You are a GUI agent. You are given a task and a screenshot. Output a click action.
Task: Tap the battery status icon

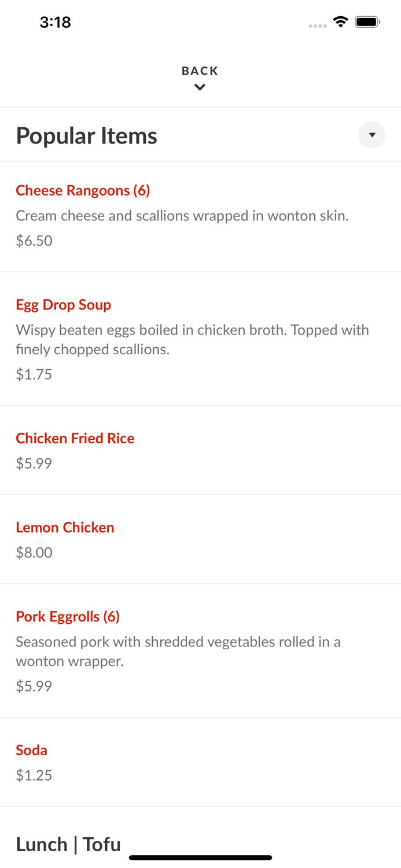tap(367, 22)
